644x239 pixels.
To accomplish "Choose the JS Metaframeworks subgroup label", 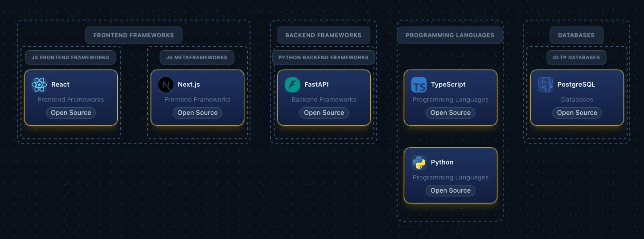I will tap(197, 57).
